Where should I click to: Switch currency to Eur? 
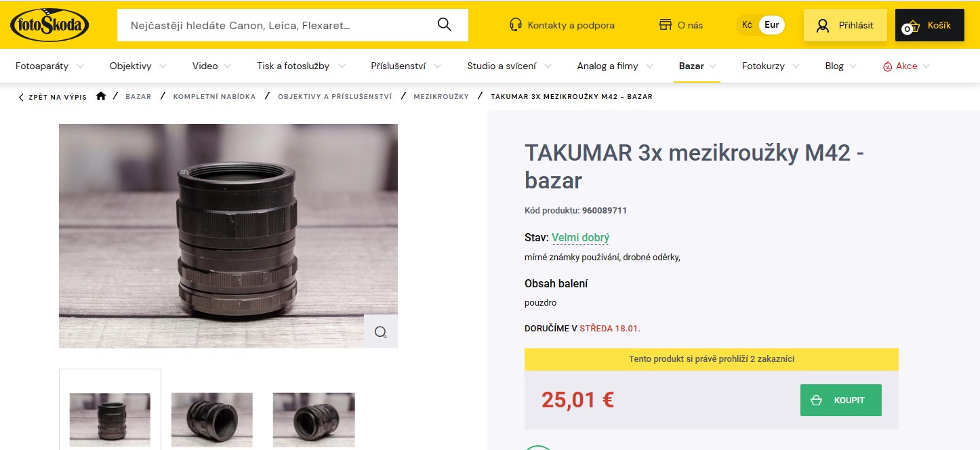pyautogui.click(x=771, y=25)
